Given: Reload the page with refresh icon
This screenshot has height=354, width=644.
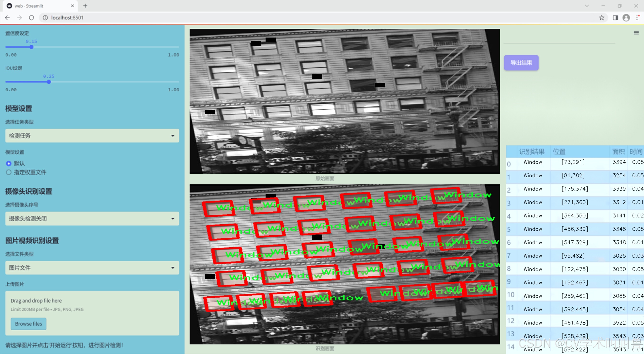Looking at the screenshot, I should [x=32, y=18].
